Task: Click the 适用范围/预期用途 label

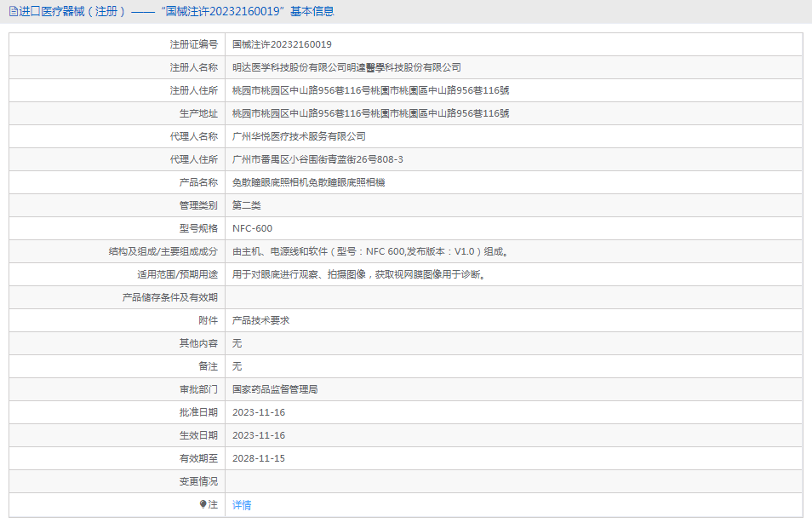Action: 178,274
